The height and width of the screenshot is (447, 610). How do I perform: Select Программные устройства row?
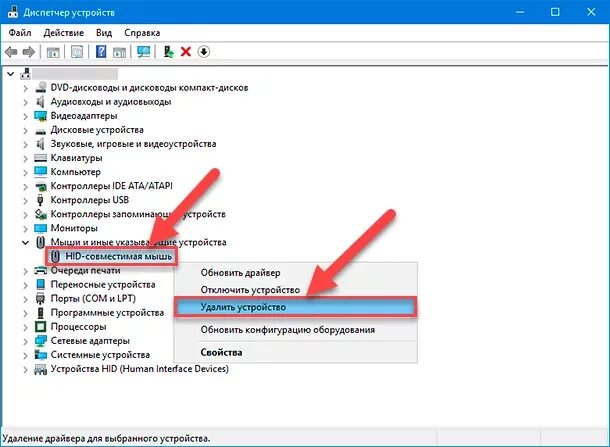(x=107, y=313)
